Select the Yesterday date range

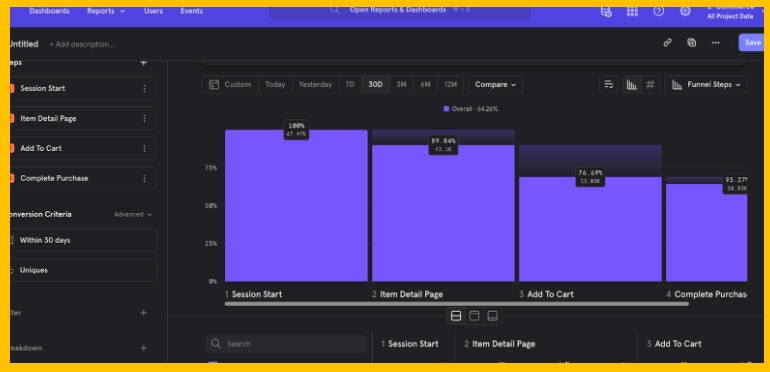coord(315,84)
